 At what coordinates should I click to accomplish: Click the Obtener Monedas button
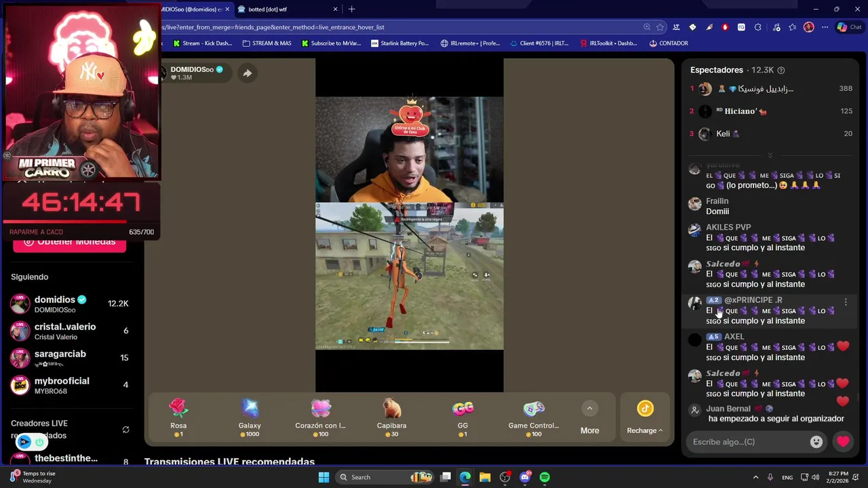coord(69,243)
